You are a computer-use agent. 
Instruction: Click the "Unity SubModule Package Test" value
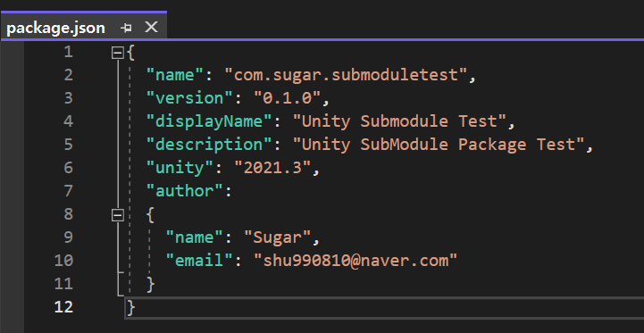(x=439, y=145)
